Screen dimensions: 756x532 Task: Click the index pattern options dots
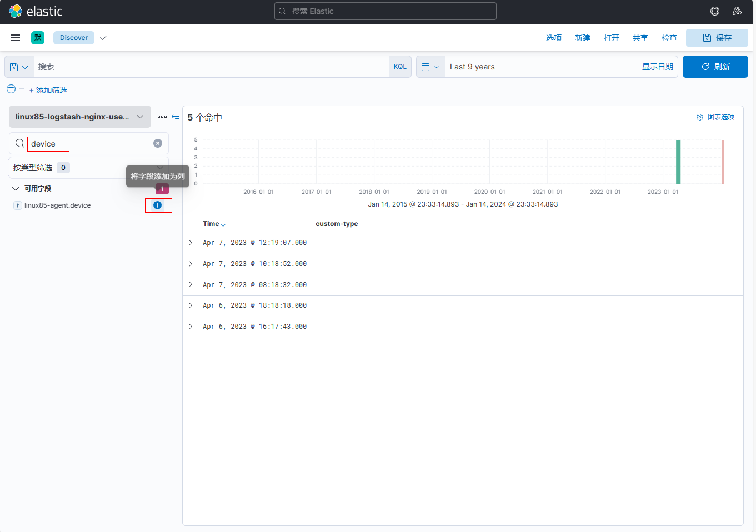click(162, 117)
